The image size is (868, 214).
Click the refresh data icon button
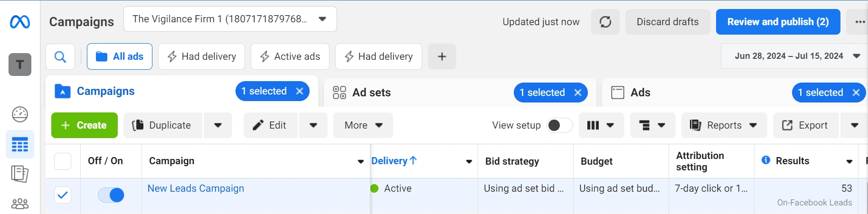605,22
